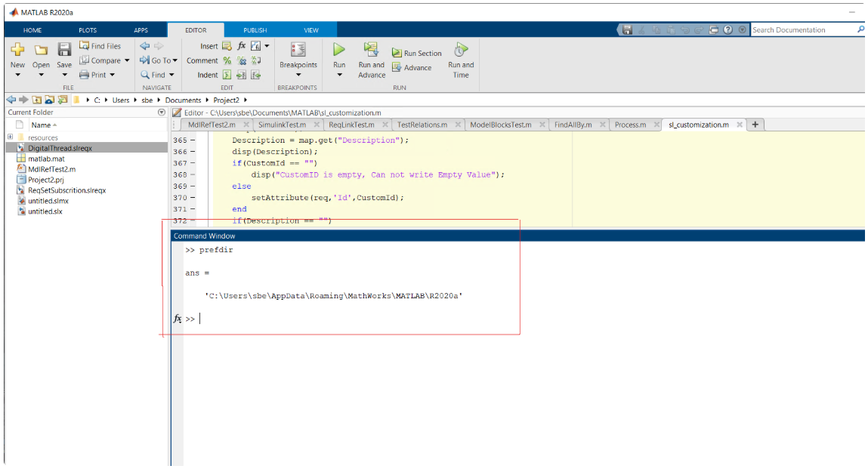Click the insert function fx icon
868x472 pixels.
pos(242,46)
